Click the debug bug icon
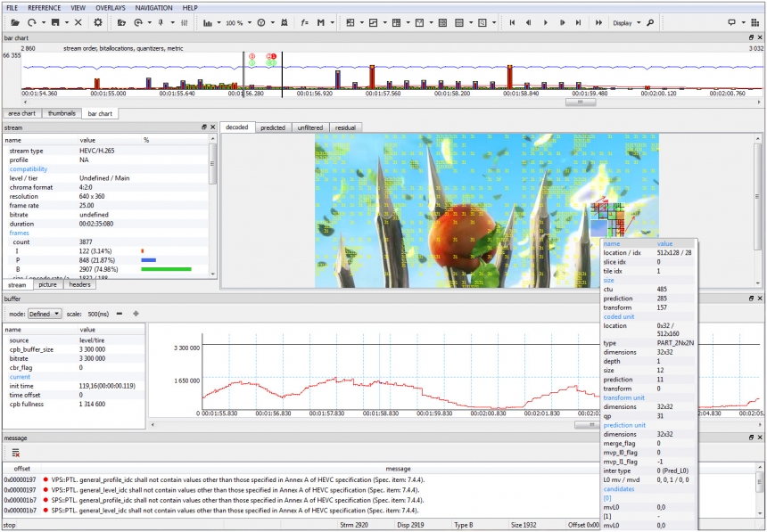Screen dimensions: 767x532 pyautogui.click(x=285, y=22)
